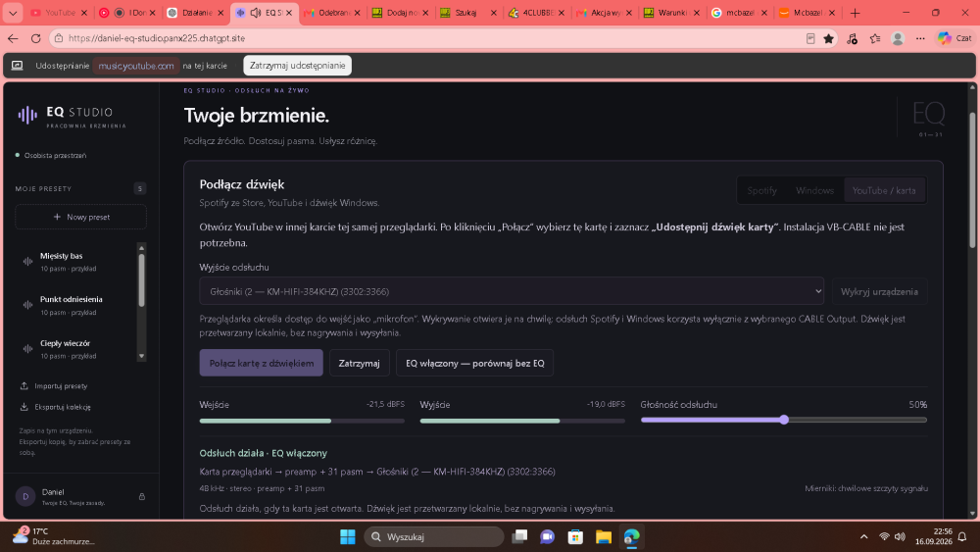Open the Copilot Czat icon
Image resolution: width=980 pixels, height=552 pixels.
click(944, 38)
